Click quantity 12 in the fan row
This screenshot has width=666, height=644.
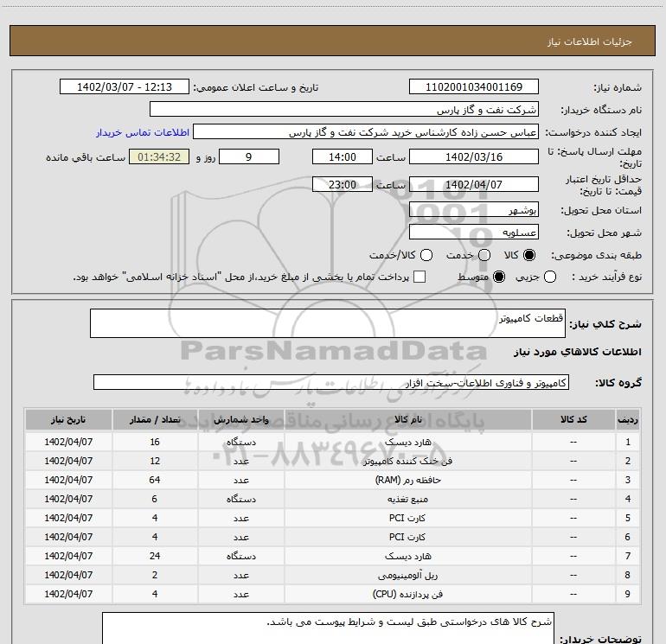(155, 461)
